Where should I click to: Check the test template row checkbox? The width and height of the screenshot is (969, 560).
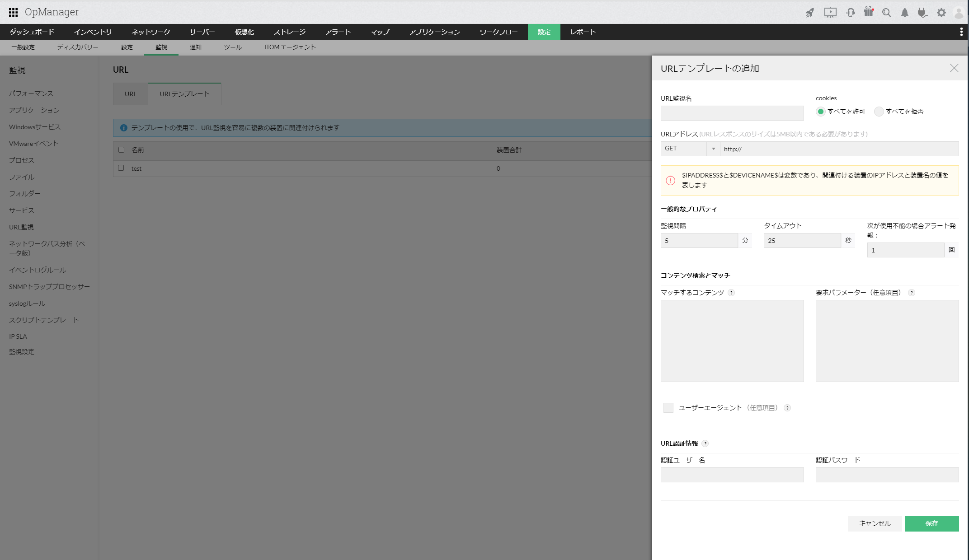(x=121, y=168)
